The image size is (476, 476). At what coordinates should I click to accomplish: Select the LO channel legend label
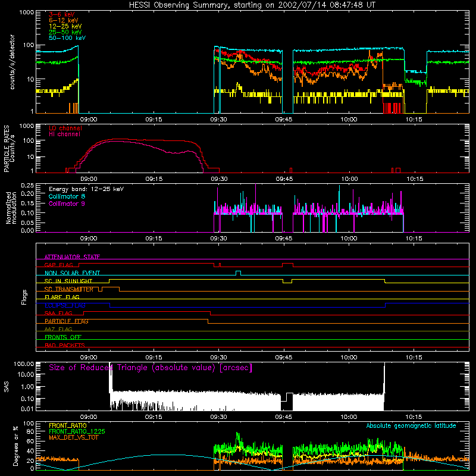(x=65, y=128)
